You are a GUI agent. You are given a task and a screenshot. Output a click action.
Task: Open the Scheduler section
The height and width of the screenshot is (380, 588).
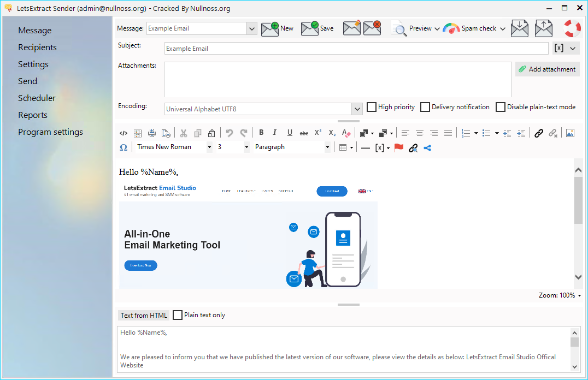37,98
